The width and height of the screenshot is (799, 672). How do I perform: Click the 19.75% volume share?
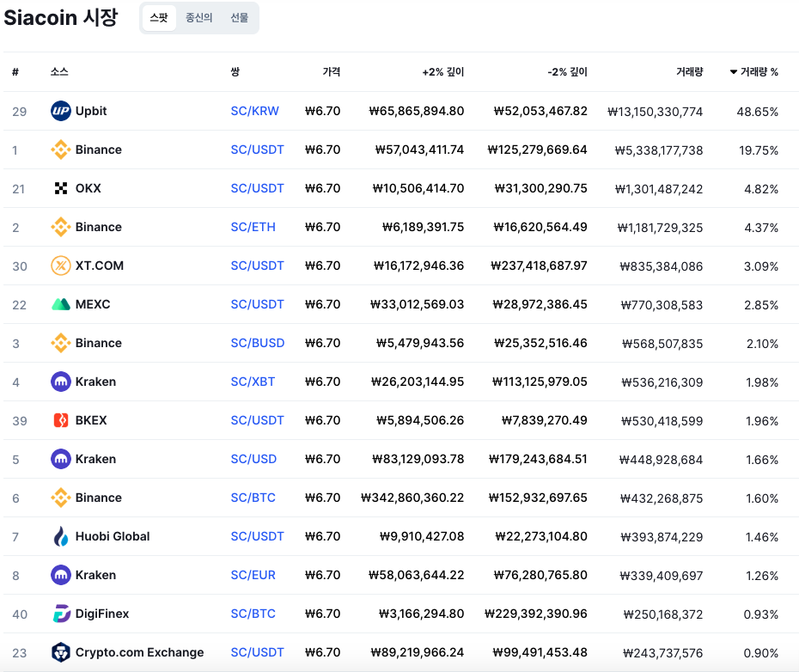coord(759,150)
